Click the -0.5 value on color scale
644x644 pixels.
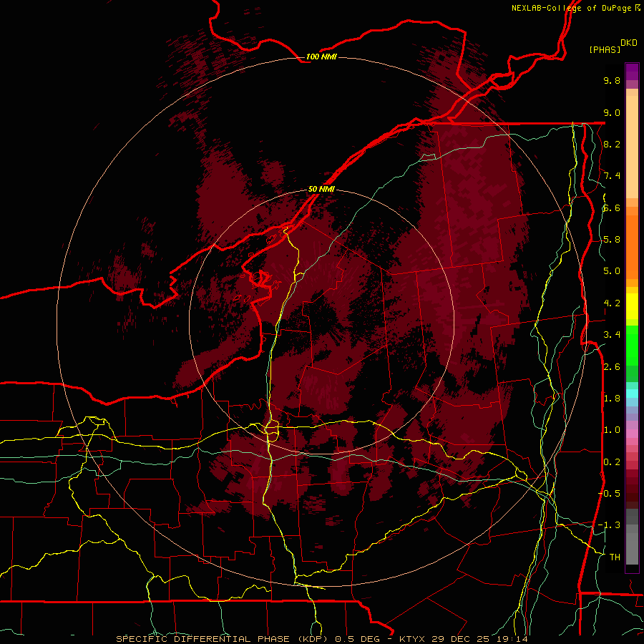(609, 494)
